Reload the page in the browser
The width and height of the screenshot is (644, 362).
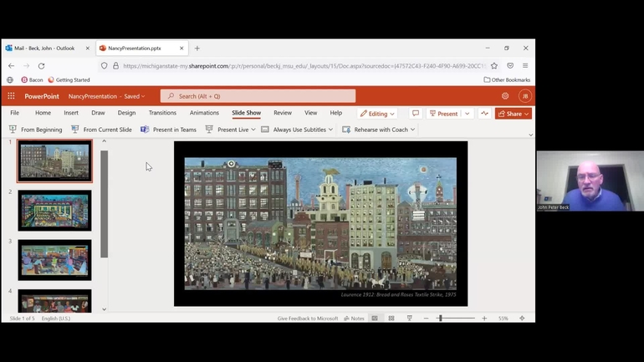coord(42,66)
